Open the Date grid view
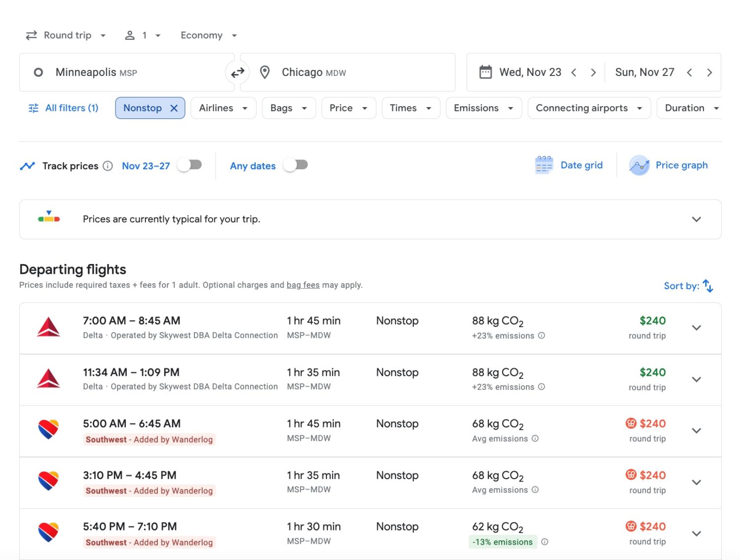Viewport: 740px width, 560px height. 569,165
